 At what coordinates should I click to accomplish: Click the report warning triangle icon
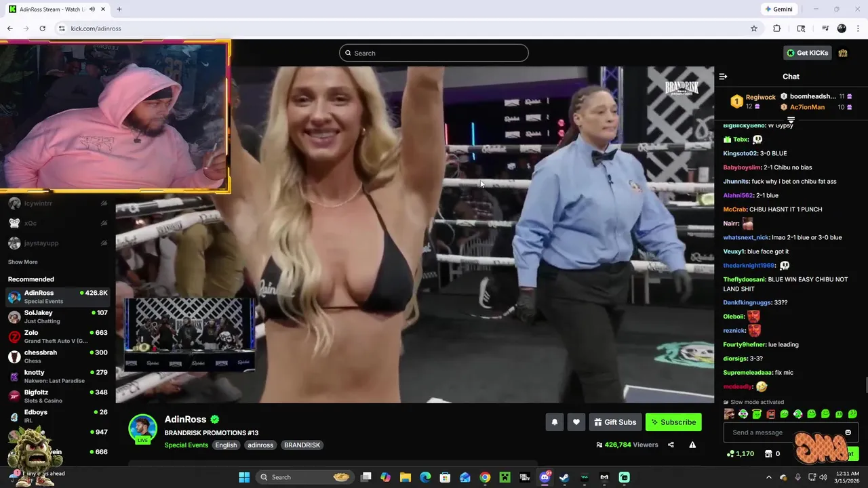tap(692, 445)
